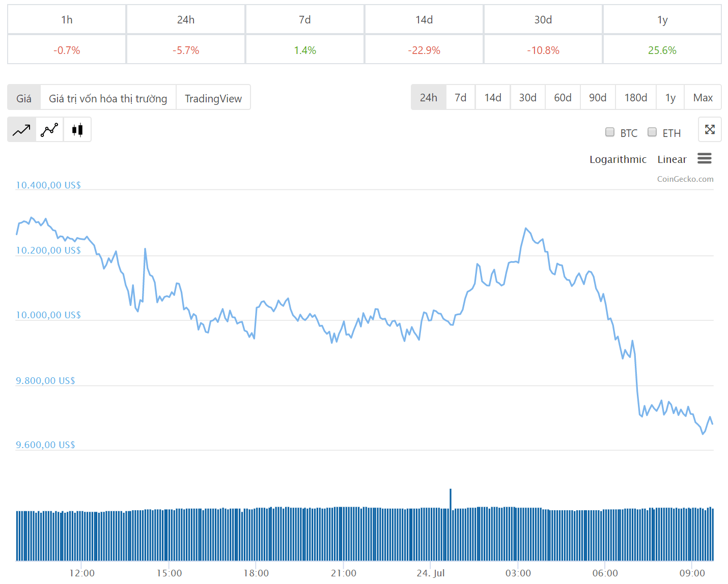Select the simple line chart icon
The width and height of the screenshot is (728, 584).
coord(21,130)
